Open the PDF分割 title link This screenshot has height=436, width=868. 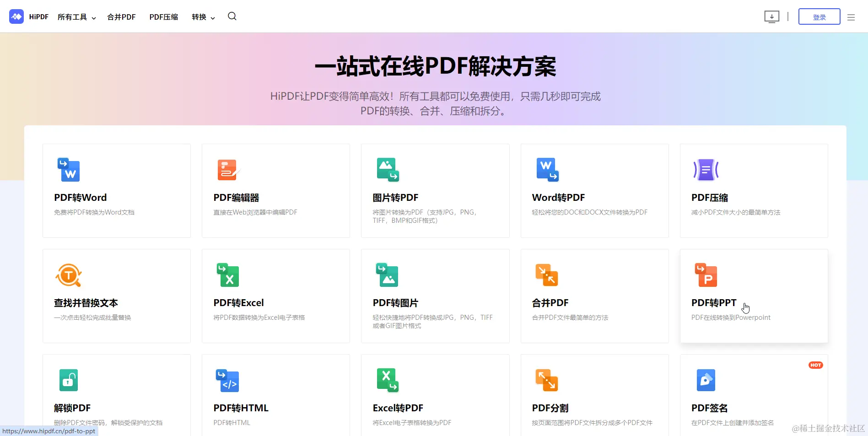(550, 408)
